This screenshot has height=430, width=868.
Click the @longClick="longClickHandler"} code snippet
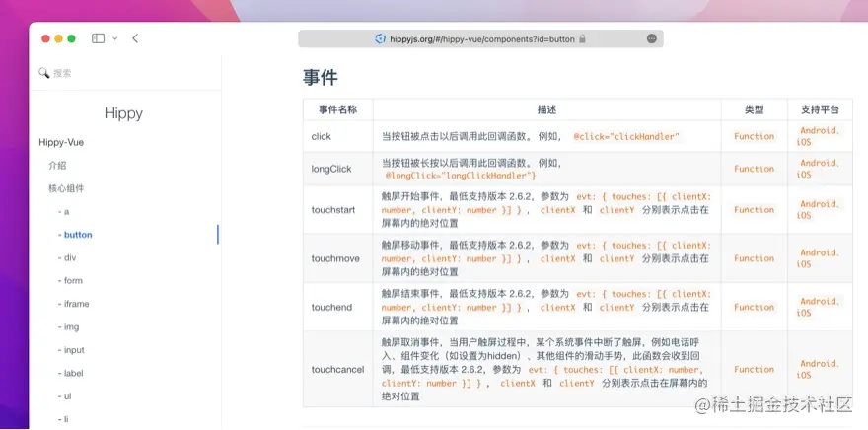[461, 176]
